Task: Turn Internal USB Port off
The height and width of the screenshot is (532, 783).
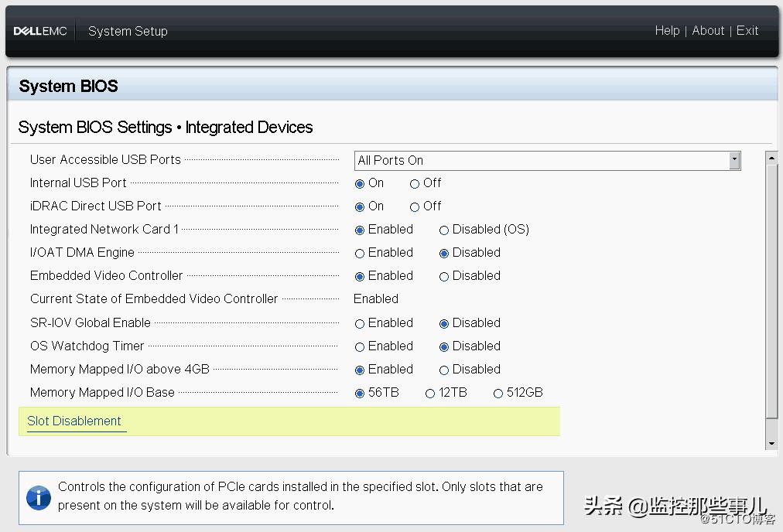Action: pos(415,183)
